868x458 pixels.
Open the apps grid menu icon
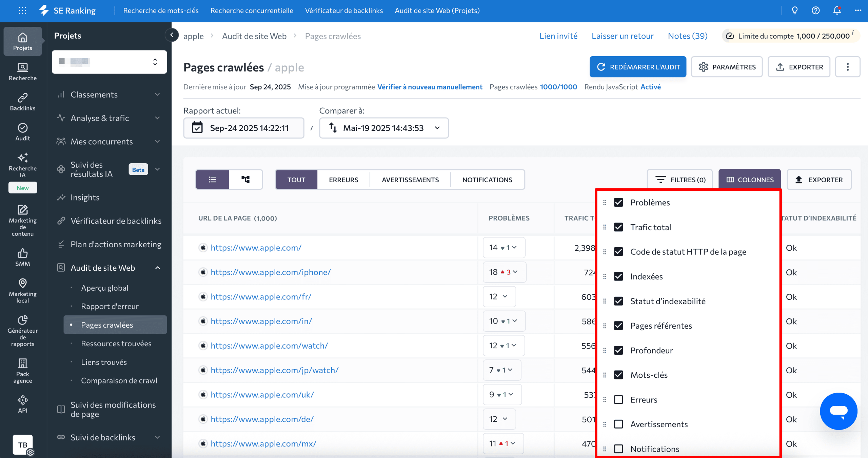[x=22, y=11]
